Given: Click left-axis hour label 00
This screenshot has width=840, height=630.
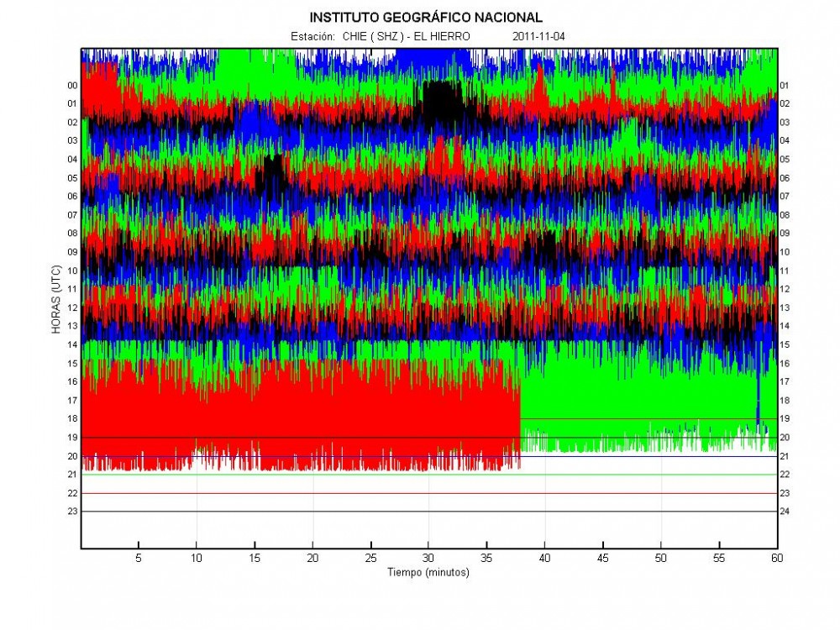Looking at the screenshot, I should [72, 86].
